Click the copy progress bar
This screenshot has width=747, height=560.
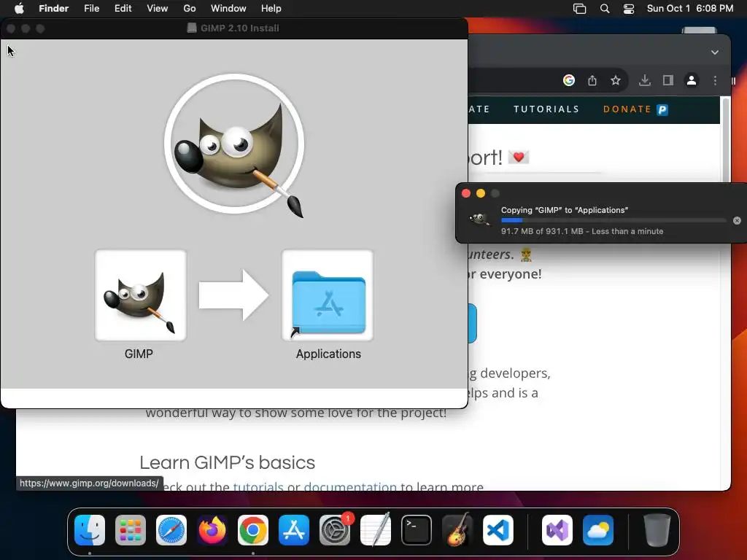614,220
